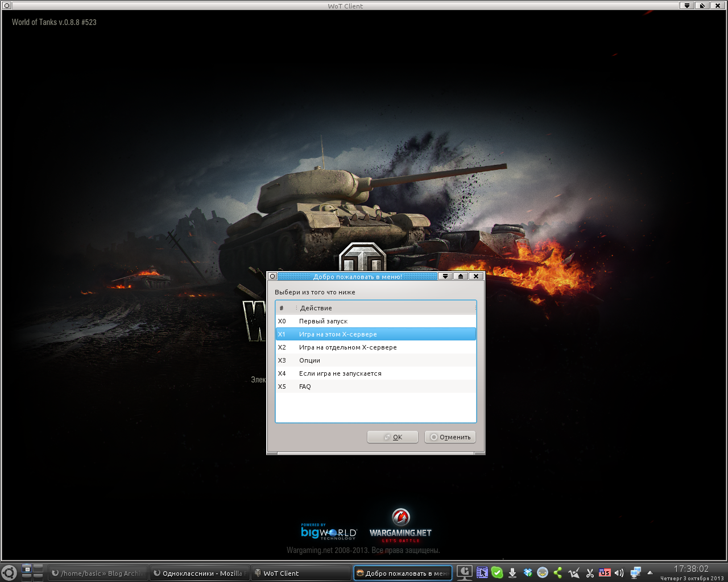Image resolution: width=728 pixels, height=582 pixels.
Task: Open the network connections tray icon
Action: coord(635,573)
